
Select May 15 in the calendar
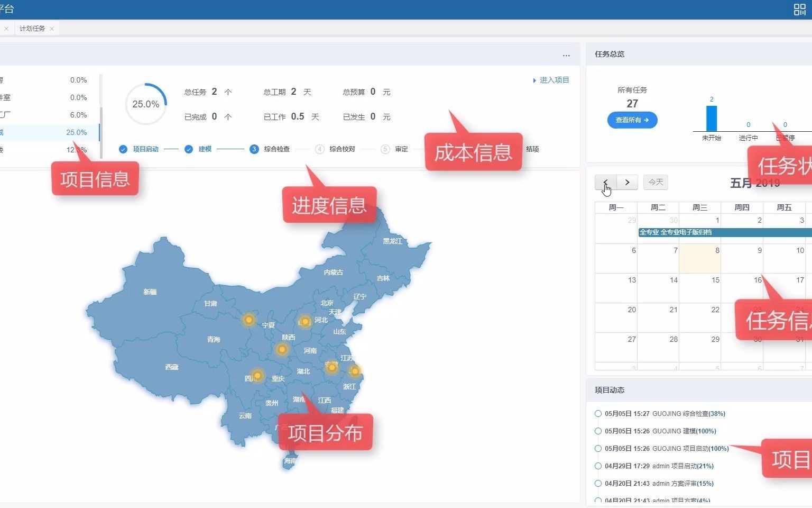700,288
